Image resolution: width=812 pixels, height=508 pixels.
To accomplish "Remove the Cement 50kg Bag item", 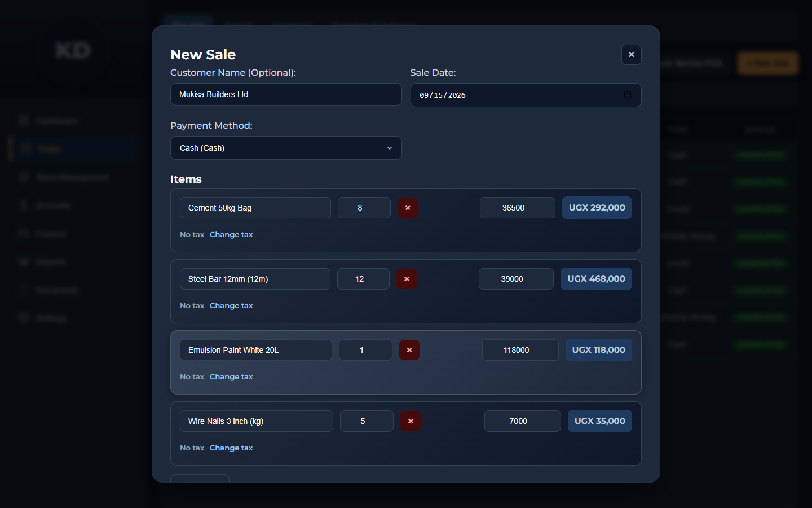I will coord(408,208).
